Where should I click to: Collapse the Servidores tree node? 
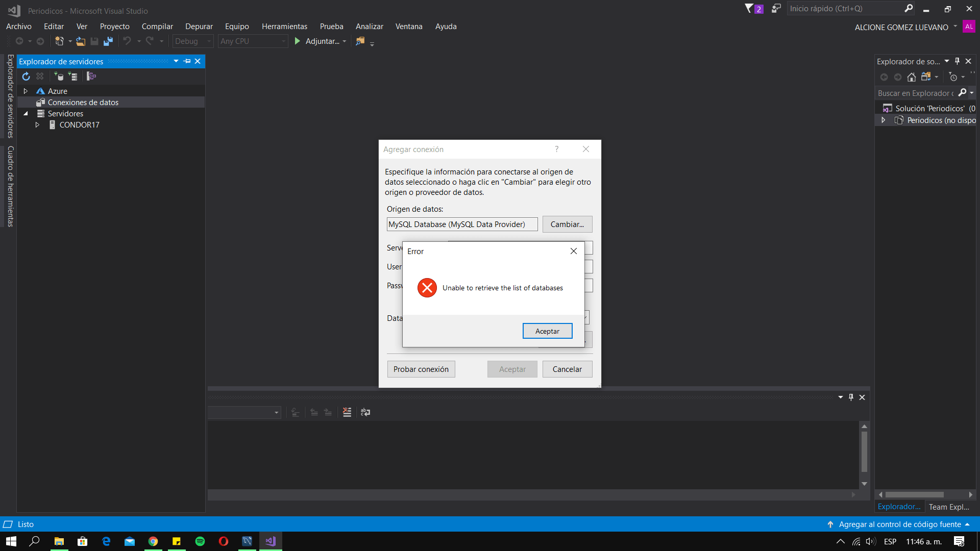[x=26, y=114]
